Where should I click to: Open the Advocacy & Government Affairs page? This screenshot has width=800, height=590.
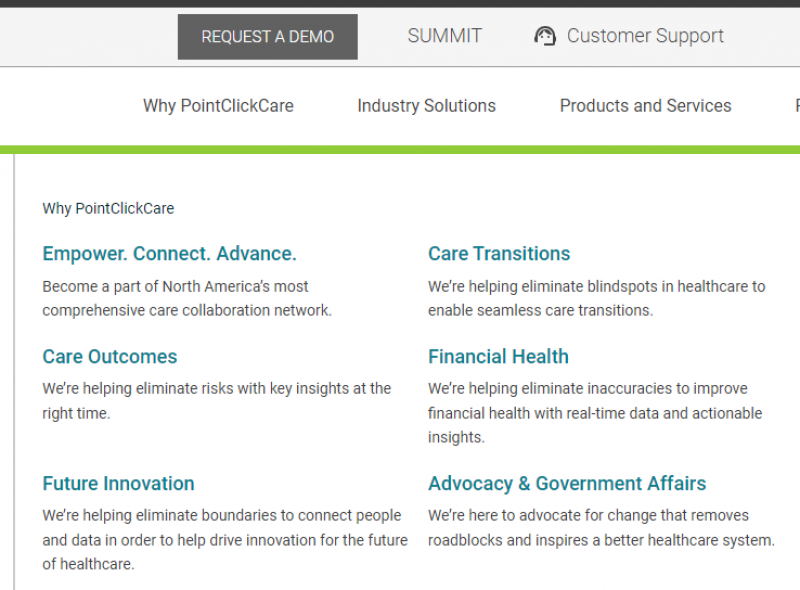point(567,483)
